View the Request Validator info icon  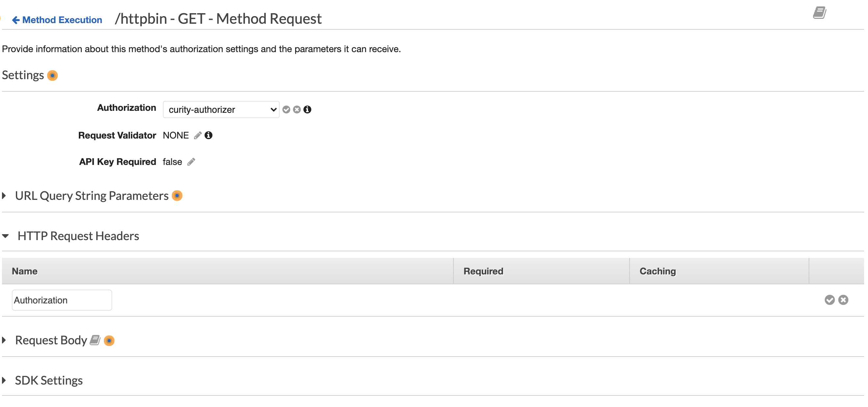[x=208, y=135]
